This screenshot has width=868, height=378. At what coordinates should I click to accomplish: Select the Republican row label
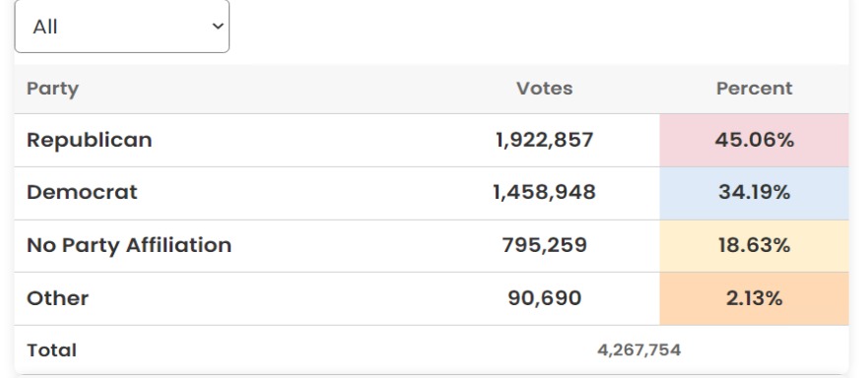point(89,140)
